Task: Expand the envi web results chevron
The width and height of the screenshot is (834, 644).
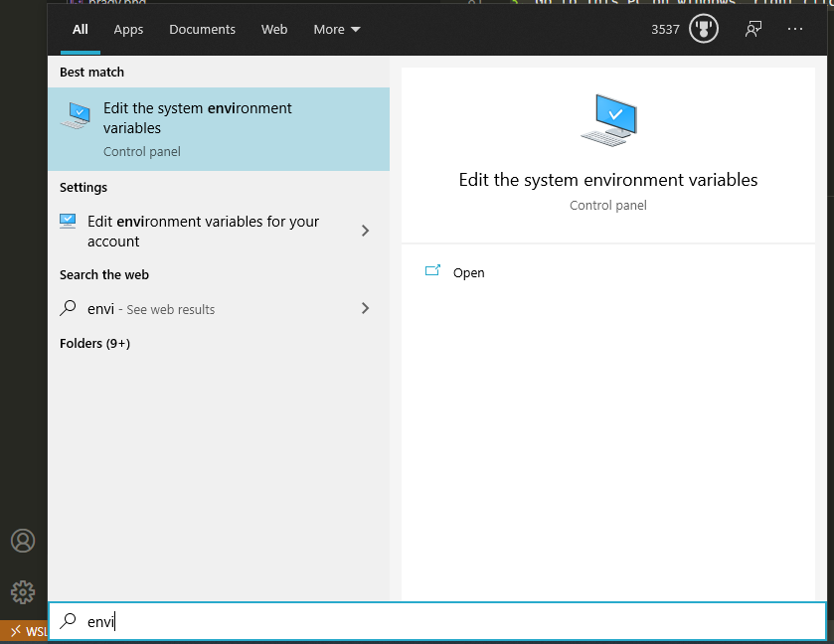Action: coord(365,309)
